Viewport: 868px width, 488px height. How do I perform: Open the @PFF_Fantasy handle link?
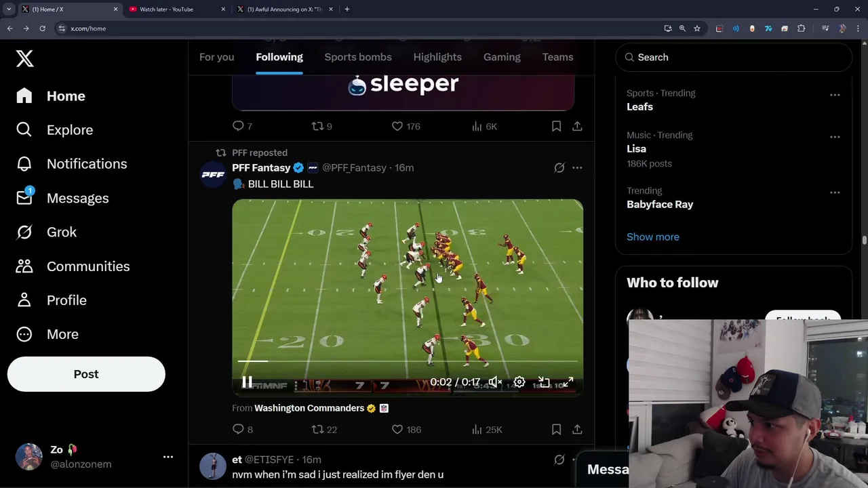pyautogui.click(x=354, y=167)
